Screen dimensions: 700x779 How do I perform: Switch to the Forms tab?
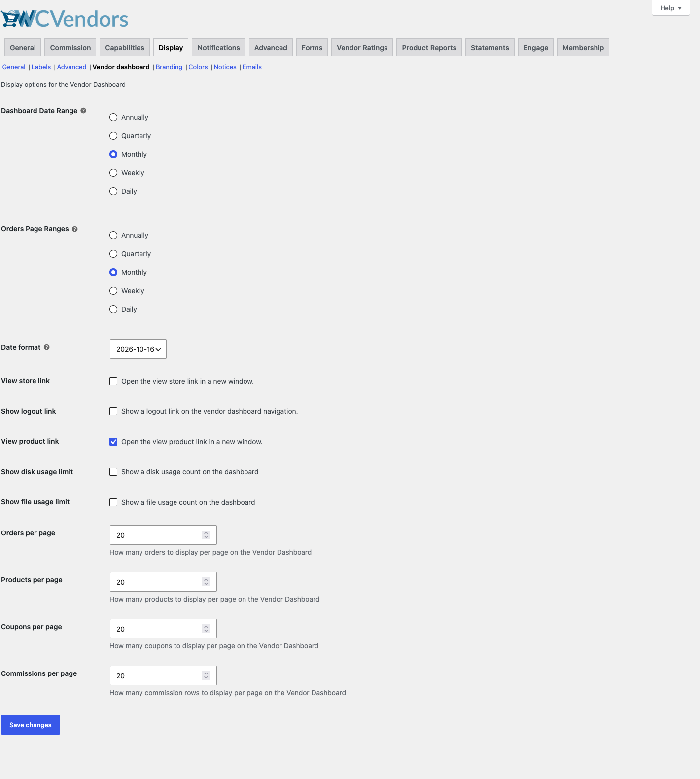312,48
